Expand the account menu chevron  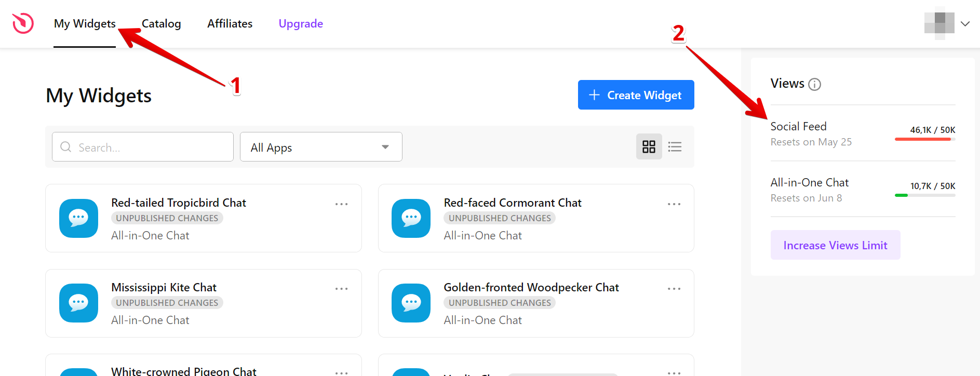click(x=965, y=24)
